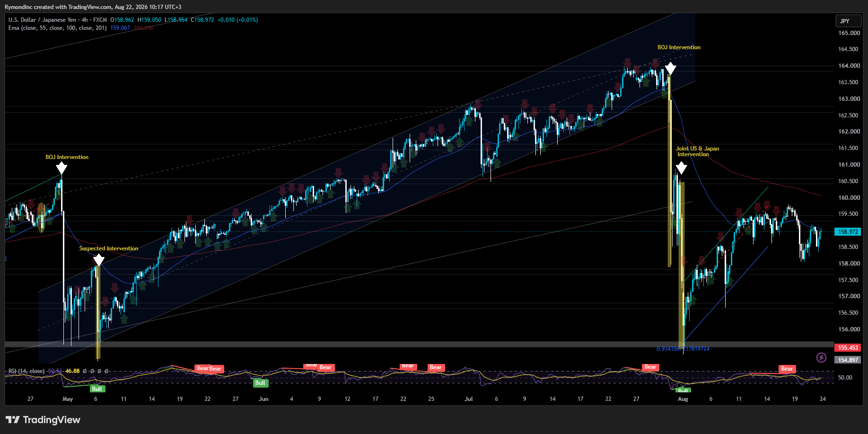
Task: Click the red EMA value 160.056
Action: click(x=143, y=28)
